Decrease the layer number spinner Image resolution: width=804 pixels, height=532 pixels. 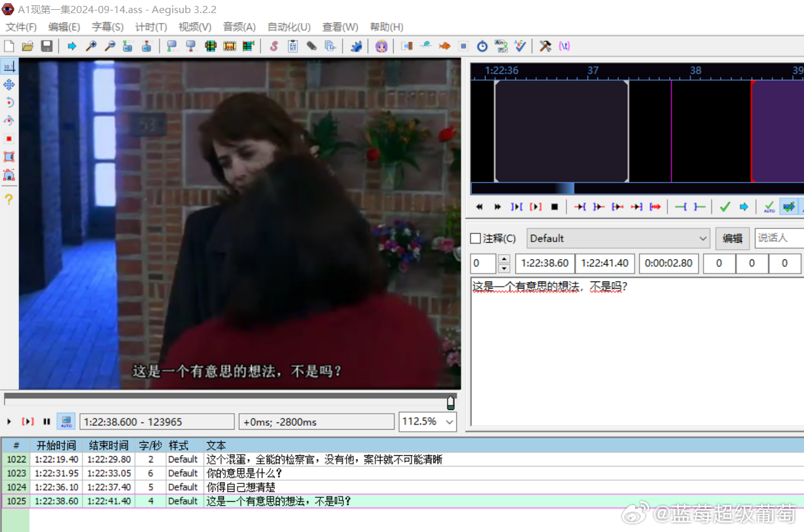(x=504, y=269)
